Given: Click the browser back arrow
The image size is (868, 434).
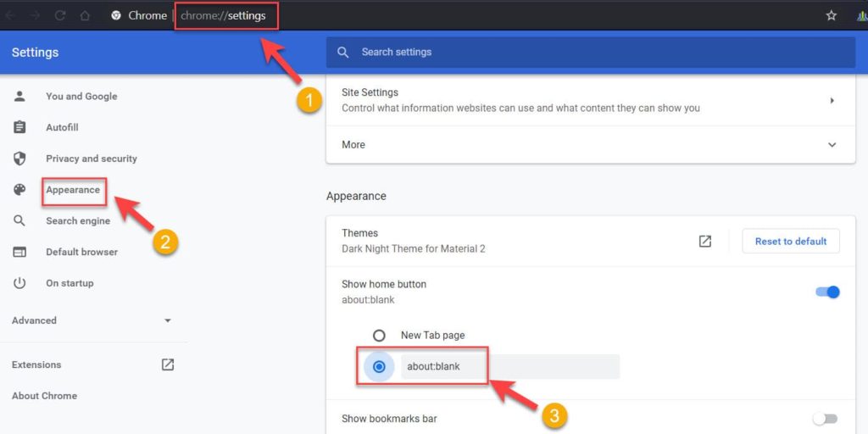Looking at the screenshot, I should coord(9,15).
